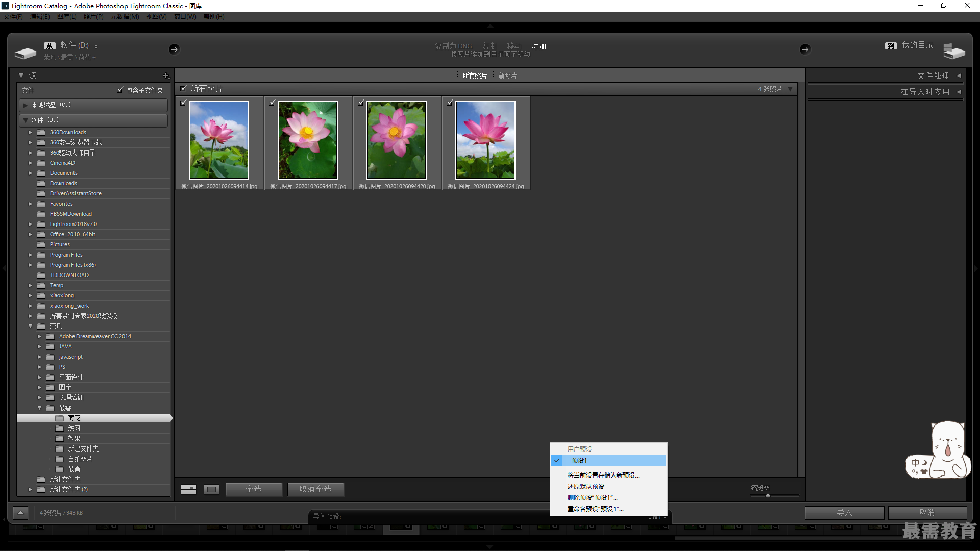The width and height of the screenshot is (980, 551).
Task: Open the 4 张照片 sort dropdown arrow
Action: pyautogui.click(x=790, y=89)
